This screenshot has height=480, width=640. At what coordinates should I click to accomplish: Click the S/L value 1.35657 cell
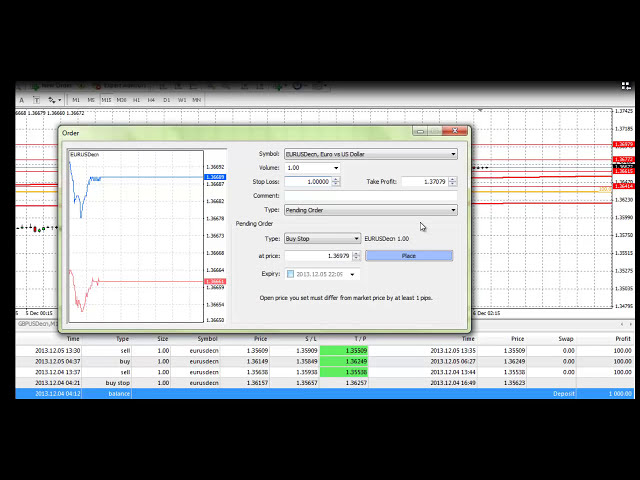[306, 383]
